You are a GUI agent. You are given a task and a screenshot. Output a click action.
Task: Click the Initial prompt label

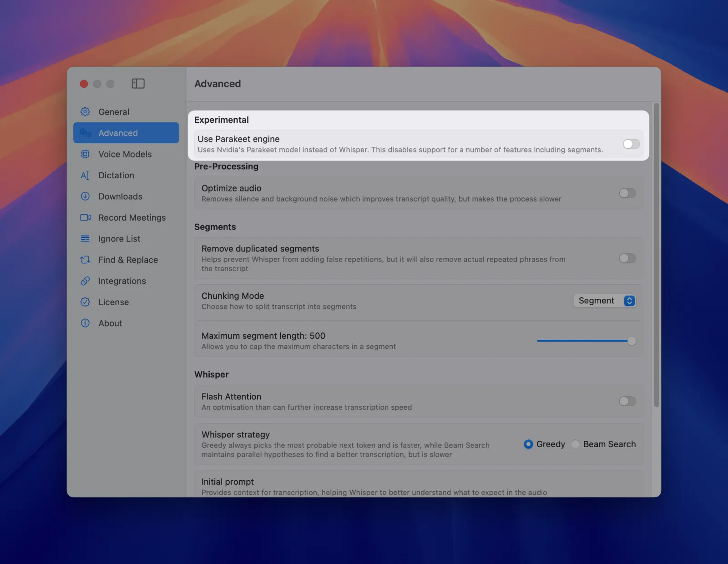pyautogui.click(x=227, y=482)
